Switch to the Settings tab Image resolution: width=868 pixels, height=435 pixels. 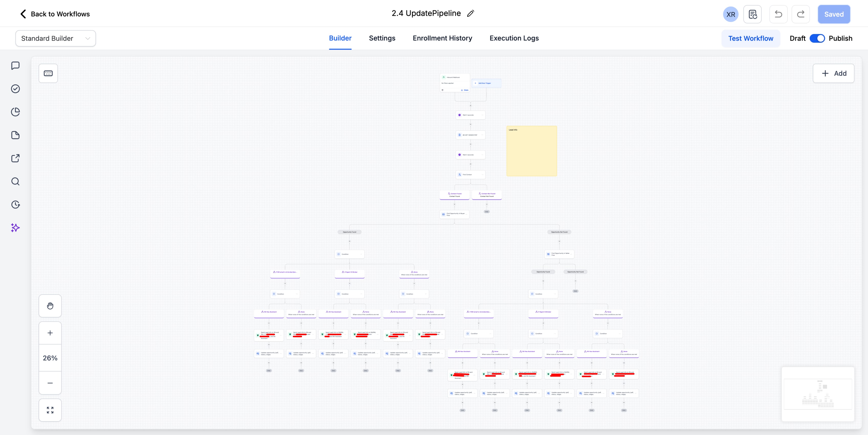point(382,38)
